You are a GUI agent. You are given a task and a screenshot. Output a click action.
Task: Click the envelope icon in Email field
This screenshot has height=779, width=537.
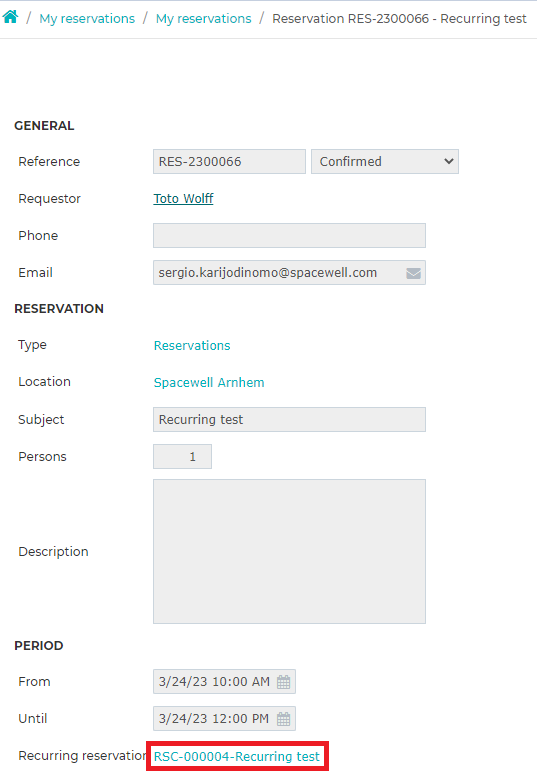413,273
